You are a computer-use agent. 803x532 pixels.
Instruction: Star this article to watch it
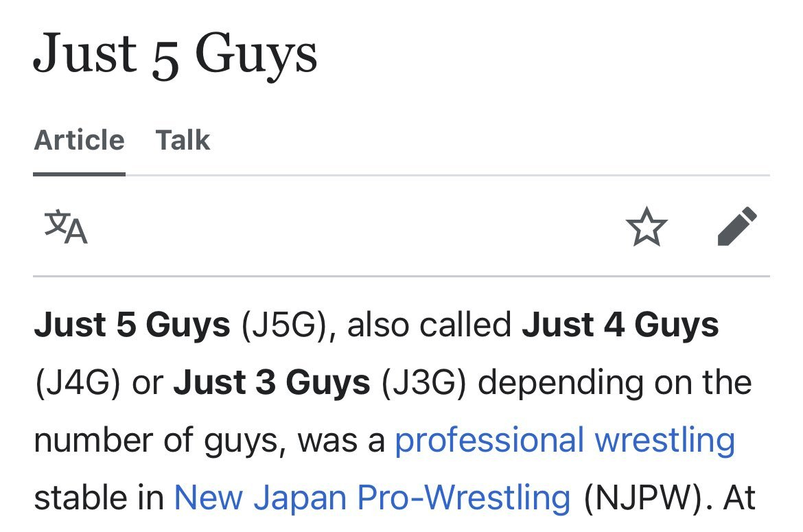click(x=647, y=228)
